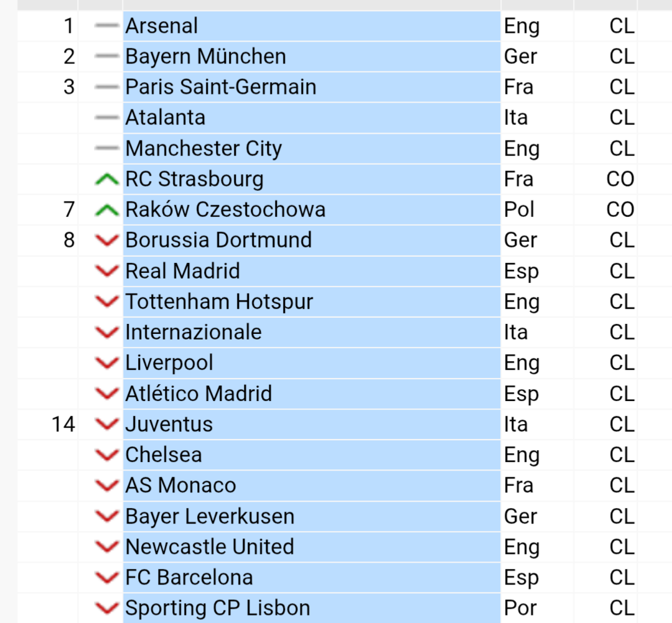Viewport: 672px width, 623px height.
Task: Click the red down arrow beside Real Madrid
Action: pyautogui.click(x=107, y=271)
